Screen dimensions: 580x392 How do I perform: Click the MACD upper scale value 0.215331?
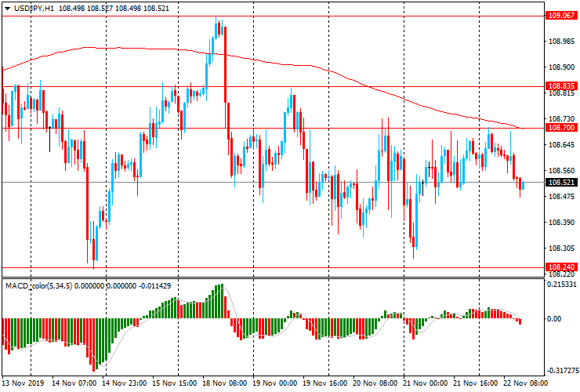tap(562, 285)
